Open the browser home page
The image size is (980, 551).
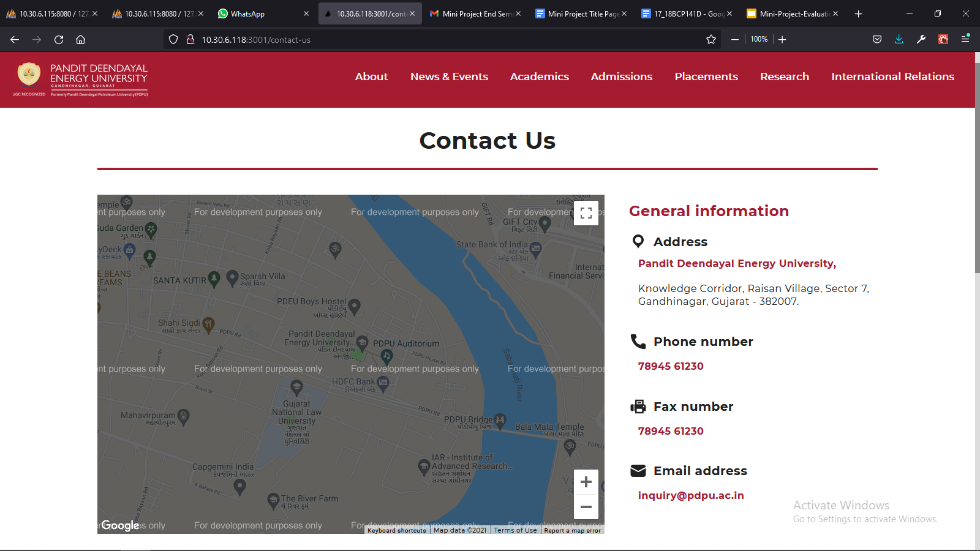80,39
